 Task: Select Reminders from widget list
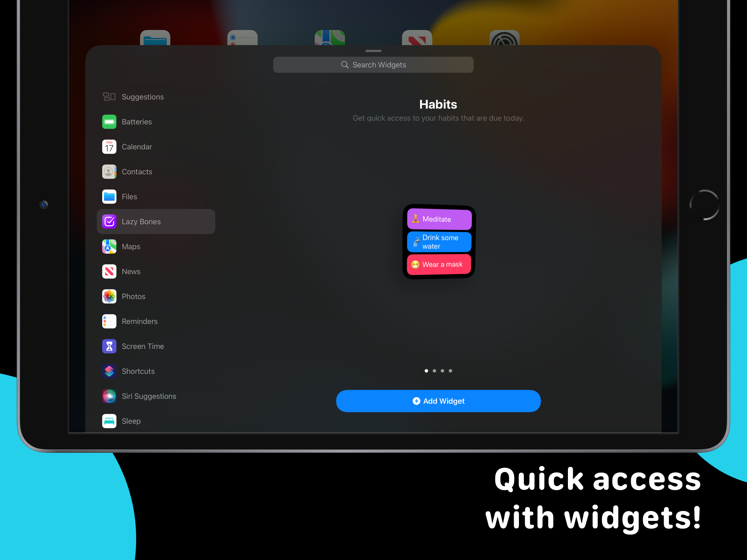139,321
